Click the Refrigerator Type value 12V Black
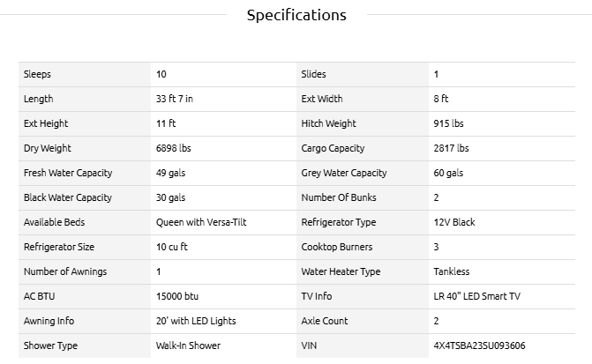The width and height of the screenshot is (592, 364). 454,222
